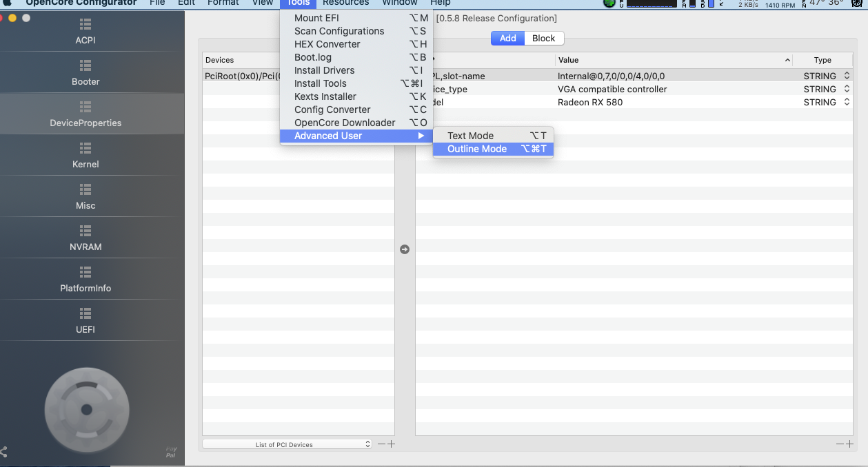Remove selected device with minus button
The width and height of the screenshot is (868, 467).
[381, 444]
